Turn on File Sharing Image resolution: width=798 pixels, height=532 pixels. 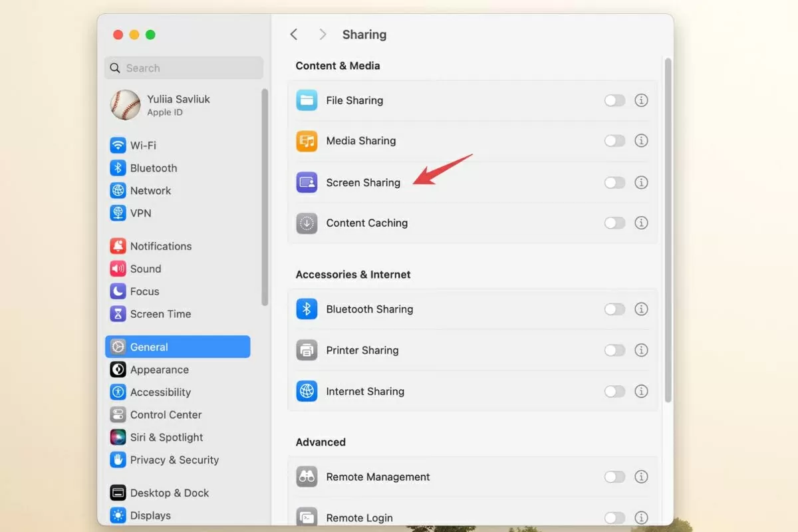coord(614,100)
